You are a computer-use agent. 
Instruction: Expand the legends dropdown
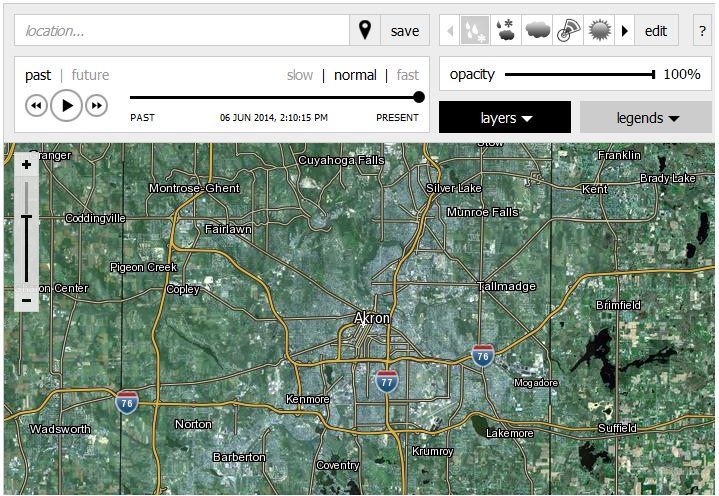point(647,118)
